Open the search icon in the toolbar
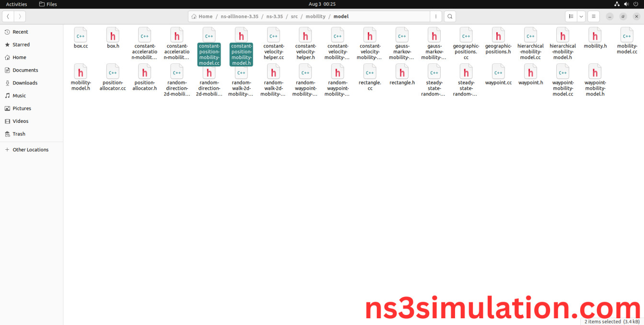The image size is (644, 325). point(449,16)
